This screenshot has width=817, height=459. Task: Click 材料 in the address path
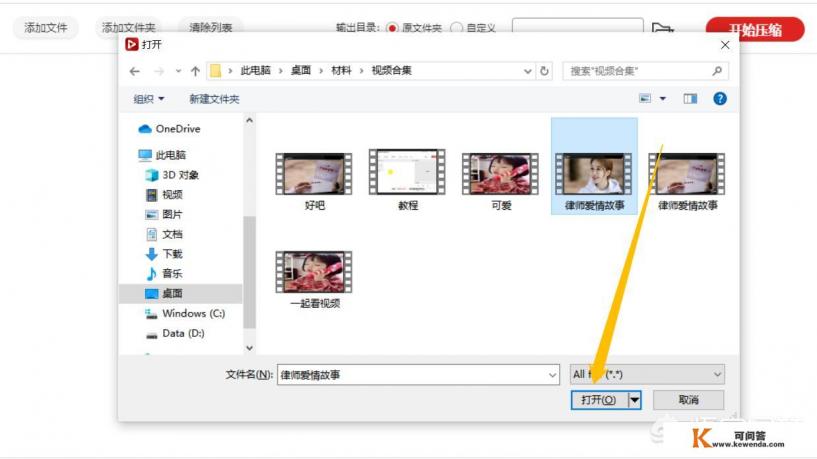click(x=341, y=70)
